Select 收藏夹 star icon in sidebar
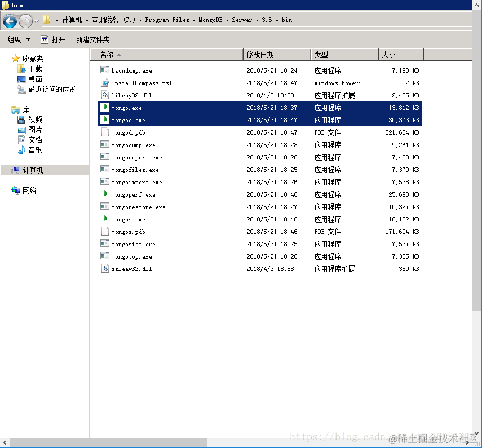The height and width of the screenshot is (448, 482). coord(15,59)
